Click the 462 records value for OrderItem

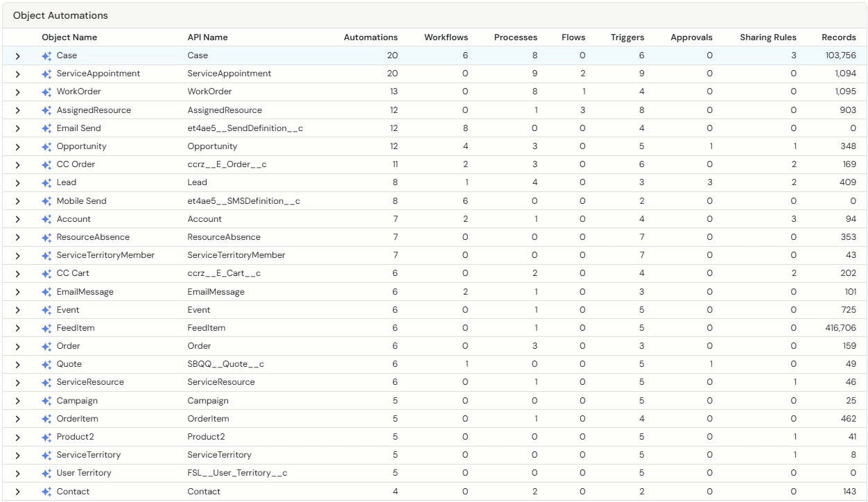point(848,419)
